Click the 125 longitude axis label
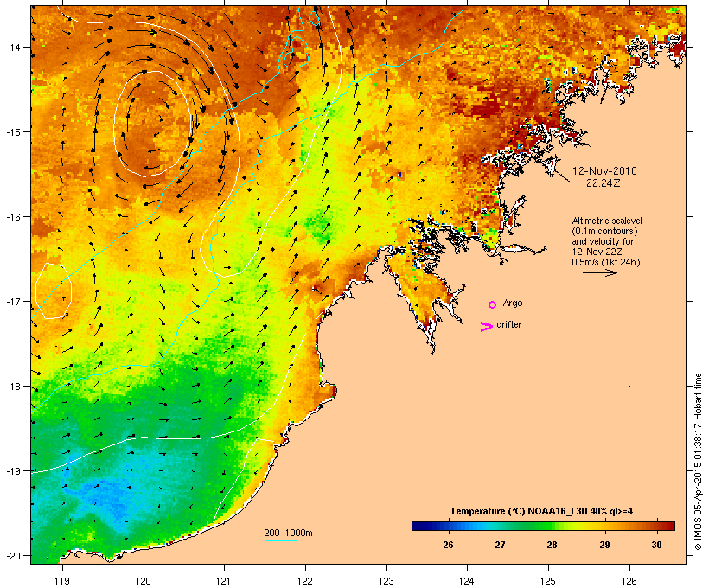This screenshot has width=709, height=588. [x=548, y=581]
